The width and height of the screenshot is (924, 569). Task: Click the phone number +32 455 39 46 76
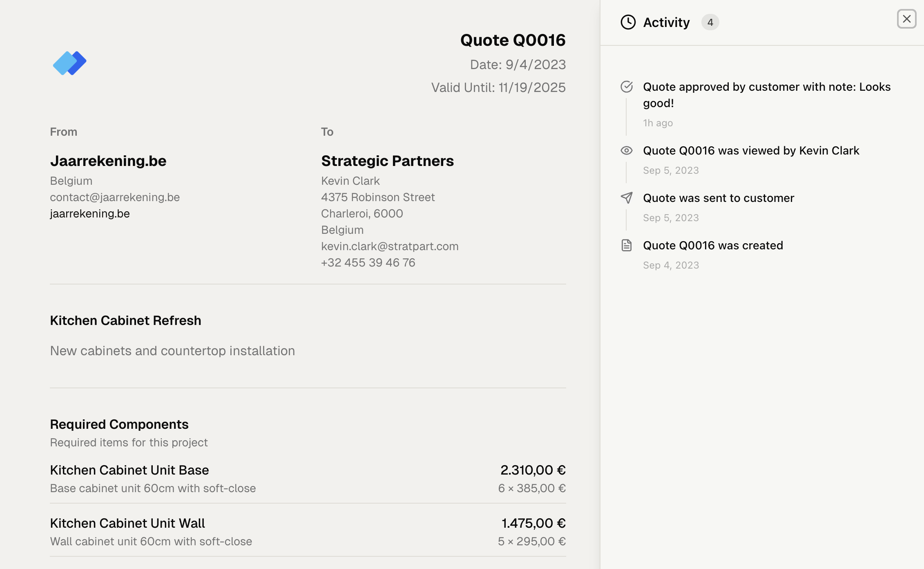368,262
